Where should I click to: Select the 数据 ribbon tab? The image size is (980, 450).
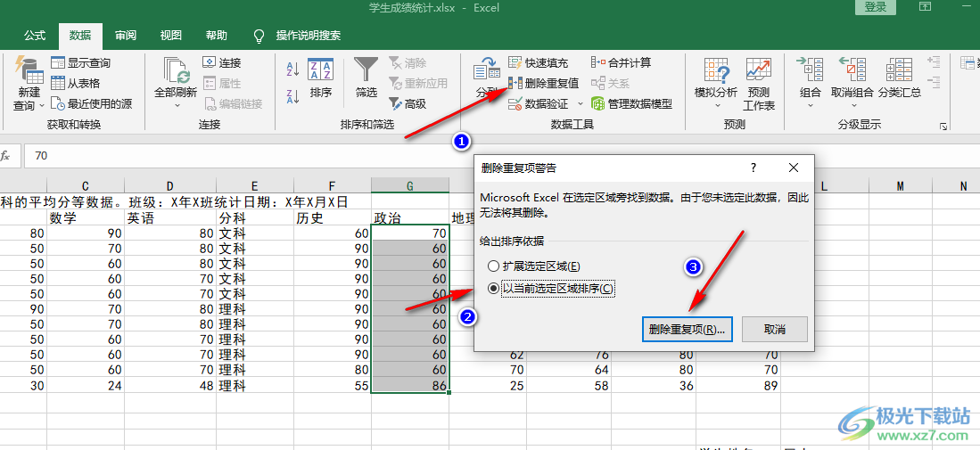click(x=80, y=36)
